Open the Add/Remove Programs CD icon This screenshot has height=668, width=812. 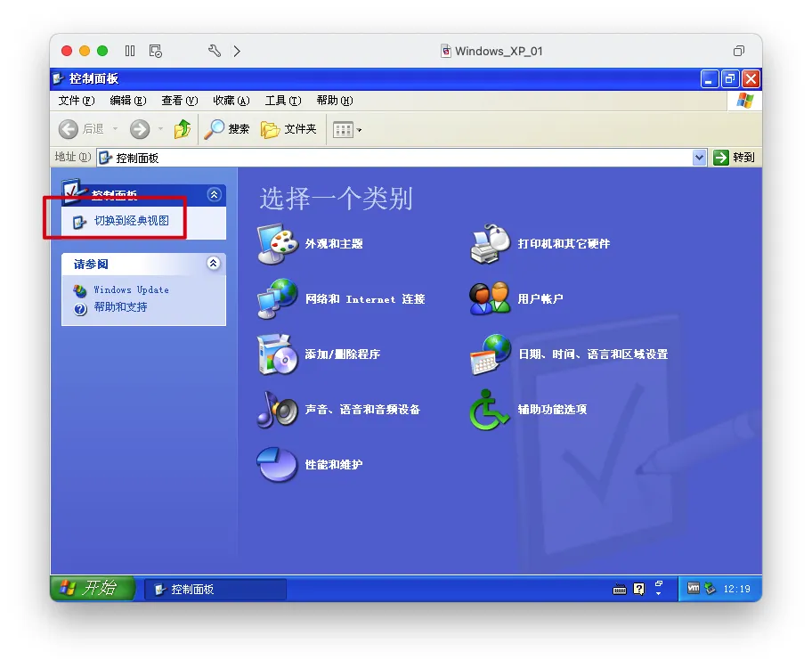[x=278, y=354]
